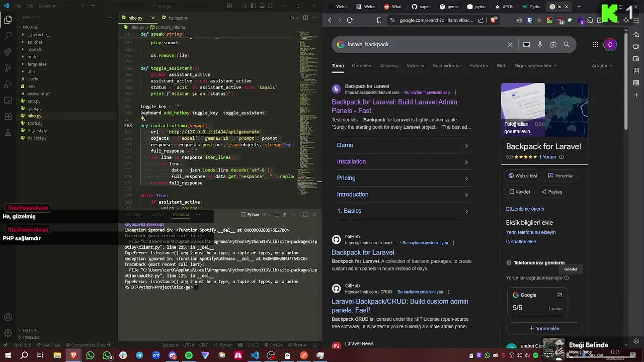Maximize the terminal panel size
The width and height of the screenshot is (644, 362).
(x=305, y=215)
